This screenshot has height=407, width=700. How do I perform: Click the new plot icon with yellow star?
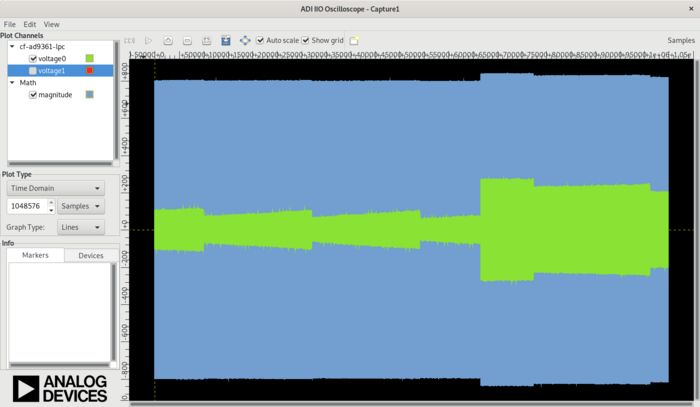pos(354,41)
